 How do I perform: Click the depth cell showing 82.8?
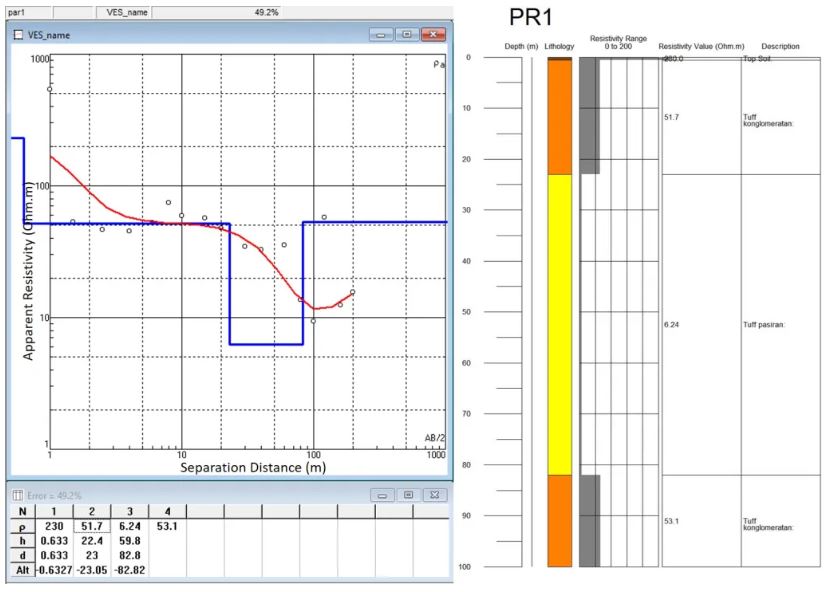130,555
